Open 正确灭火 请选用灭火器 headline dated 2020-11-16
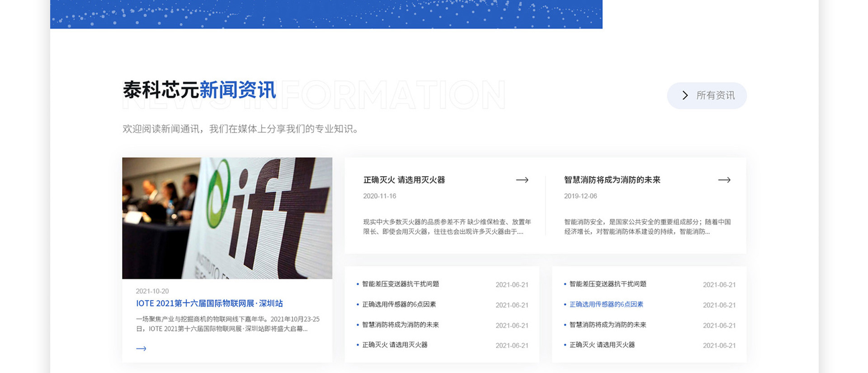This screenshot has height=373, width=868. [404, 180]
